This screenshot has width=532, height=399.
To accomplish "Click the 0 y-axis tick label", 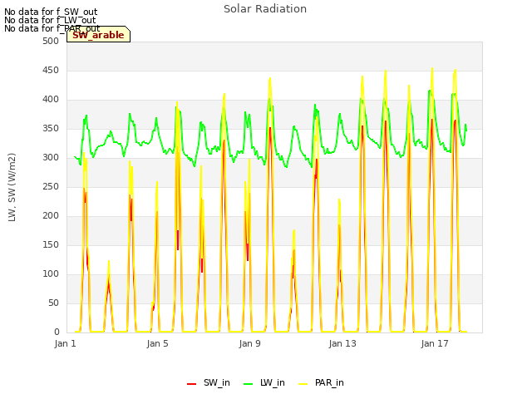I will click(x=57, y=332).
